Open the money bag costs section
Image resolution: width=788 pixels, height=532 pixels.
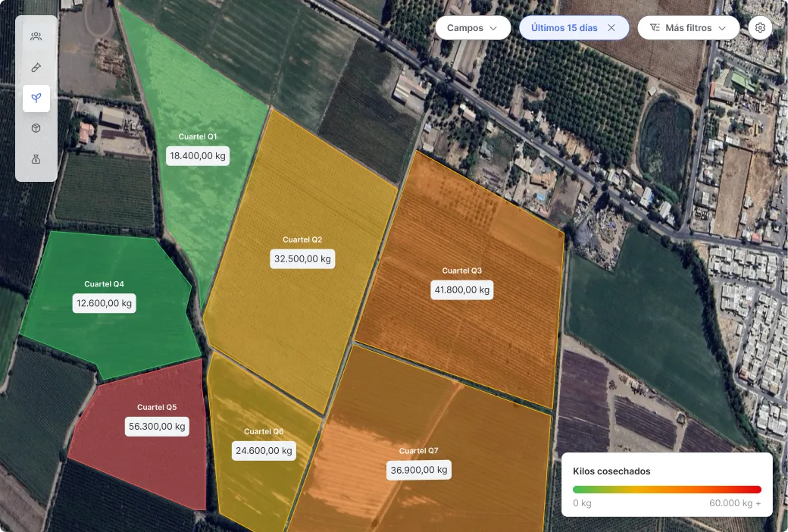(x=36, y=159)
